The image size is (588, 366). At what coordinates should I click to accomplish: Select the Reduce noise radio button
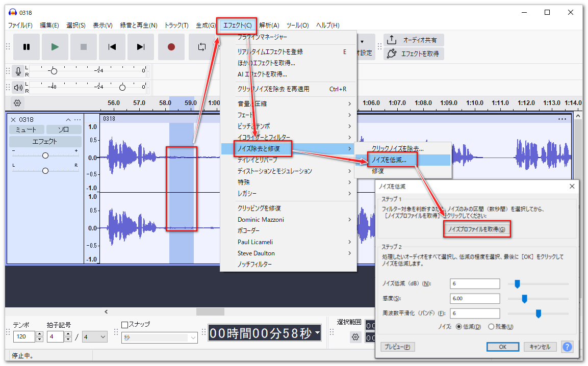coord(459,327)
